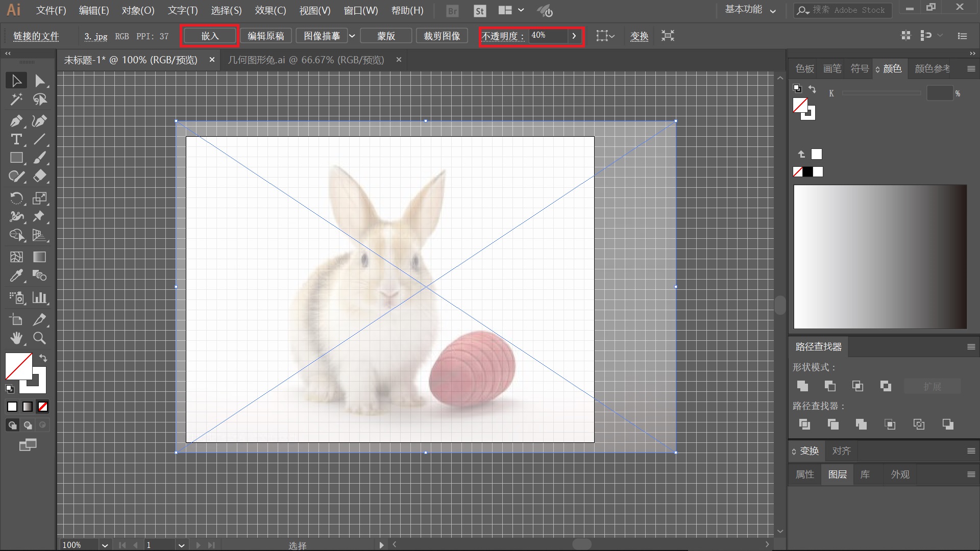The width and height of the screenshot is (980, 551).
Task: Open the Image Trace presets dropdown
Action: [352, 36]
